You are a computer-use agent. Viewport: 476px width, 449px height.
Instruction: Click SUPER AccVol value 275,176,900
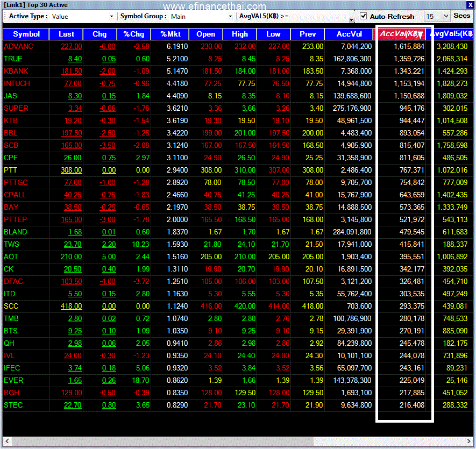352,109
